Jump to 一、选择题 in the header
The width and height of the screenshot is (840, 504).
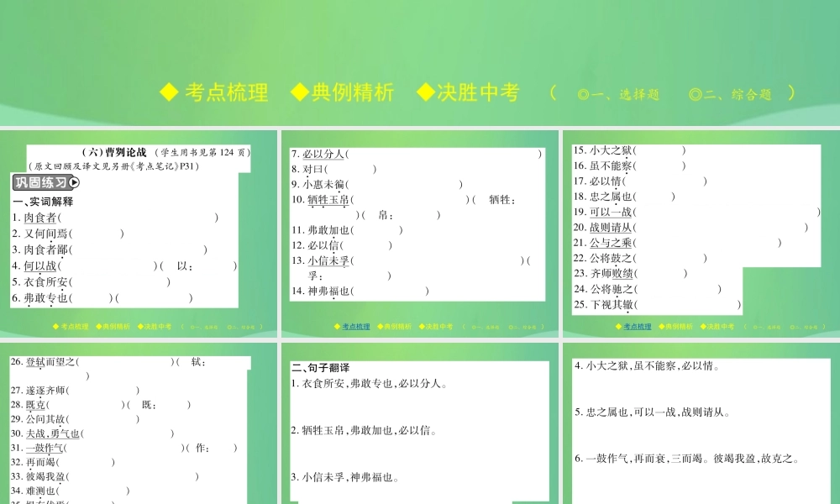[619, 95]
